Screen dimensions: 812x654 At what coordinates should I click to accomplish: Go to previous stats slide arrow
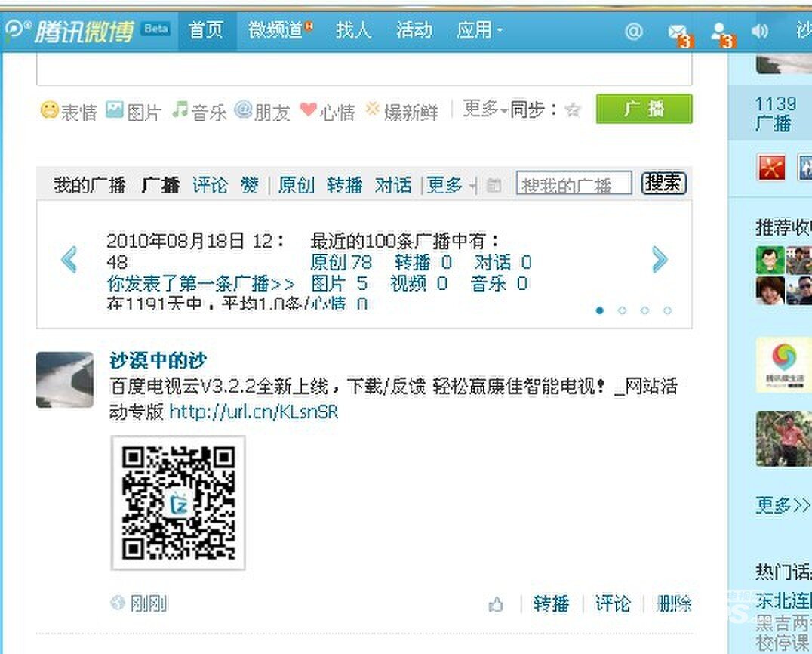[x=69, y=260]
